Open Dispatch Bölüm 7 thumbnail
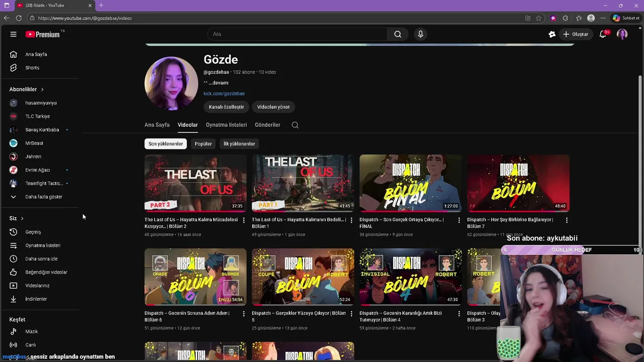This screenshot has height=362, width=644. (x=518, y=183)
